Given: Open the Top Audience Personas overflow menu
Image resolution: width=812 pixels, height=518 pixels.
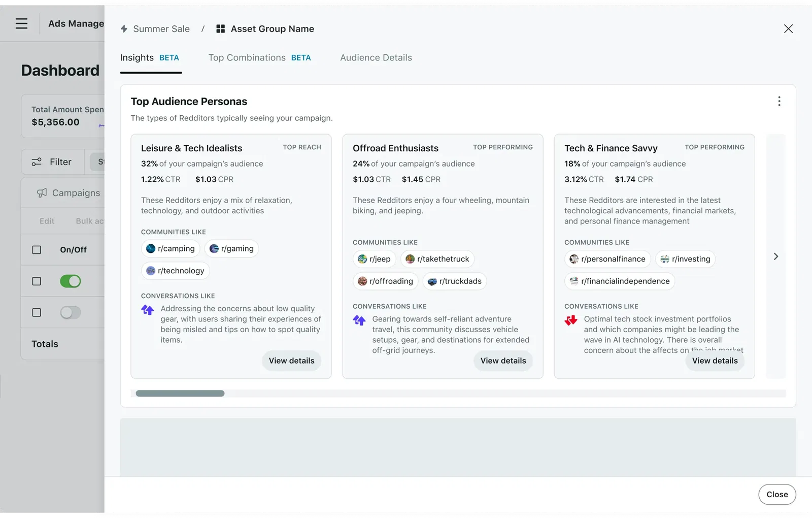Looking at the screenshot, I should [x=779, y=101].
